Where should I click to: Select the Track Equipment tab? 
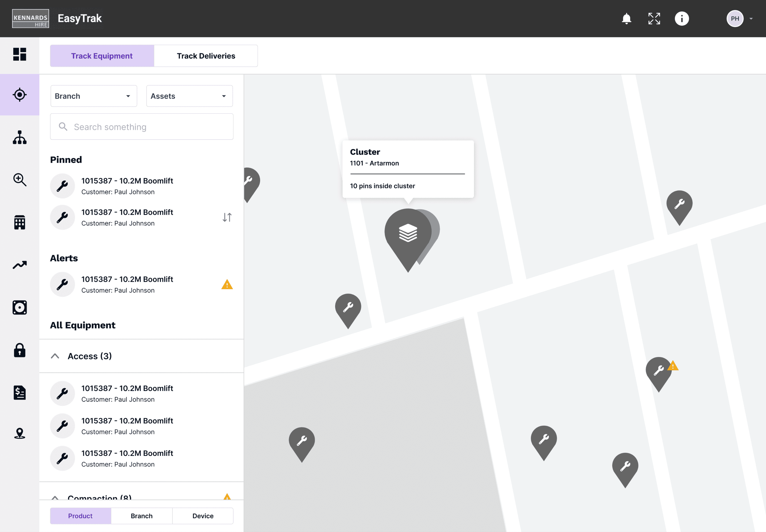[102, 56]
